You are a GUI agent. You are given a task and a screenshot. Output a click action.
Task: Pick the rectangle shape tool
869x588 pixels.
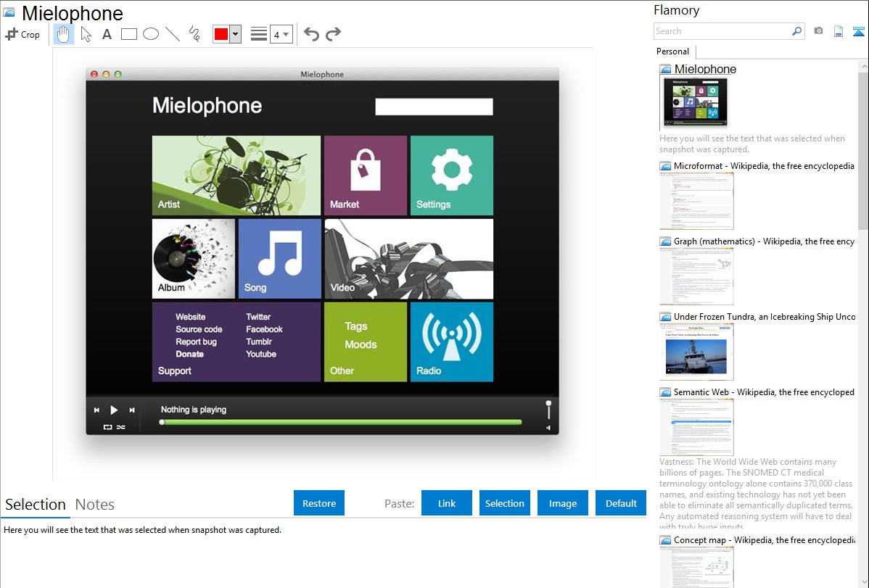pos(129,34)
